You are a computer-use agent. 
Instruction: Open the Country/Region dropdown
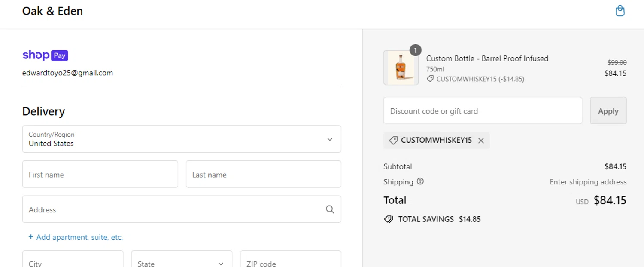182,139
